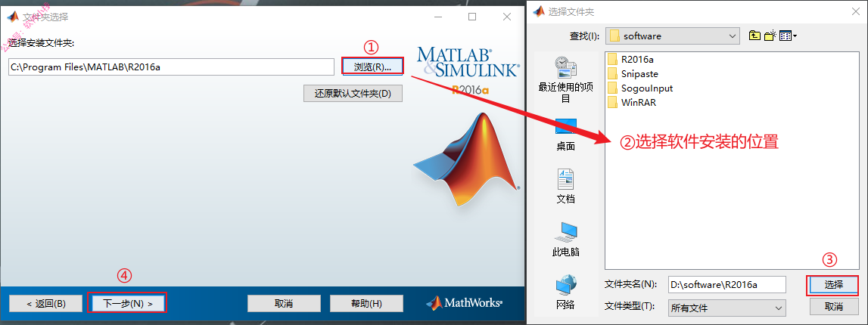Viewport: 868px width, 325px height.
Task: Go back with 返回(B) button
Action: 46,303
